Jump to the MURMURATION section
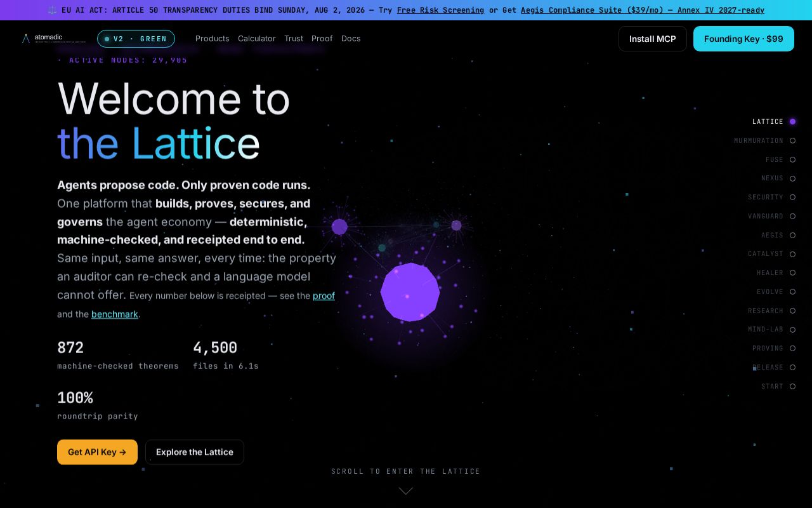812x508 pixels. [x=764, y=141]
